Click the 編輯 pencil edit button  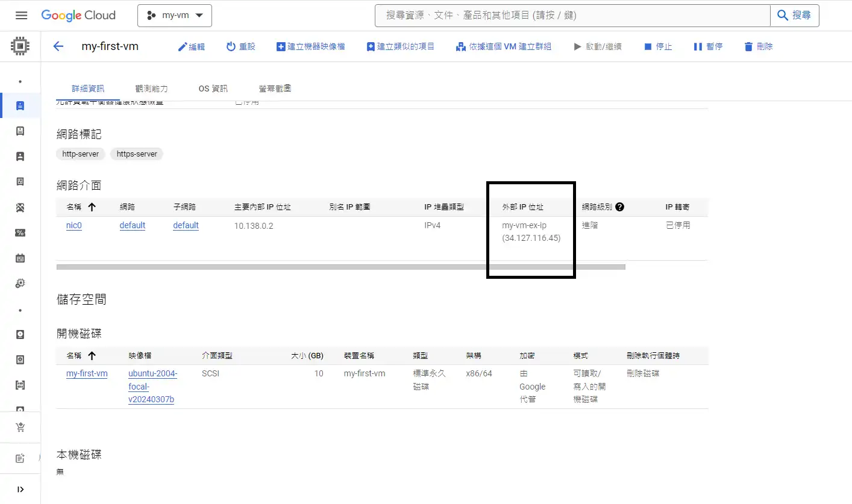tap(191, 46)
